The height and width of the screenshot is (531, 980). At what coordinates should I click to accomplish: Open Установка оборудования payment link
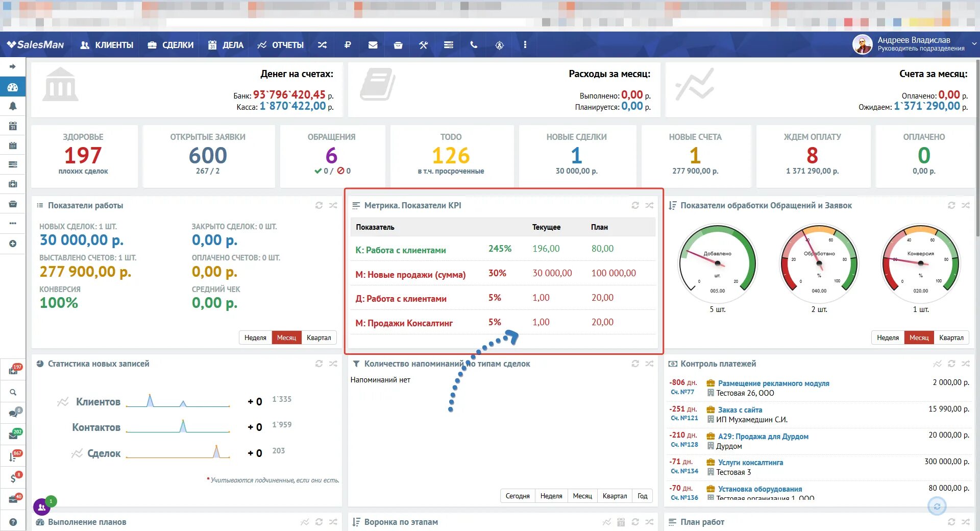760,489
